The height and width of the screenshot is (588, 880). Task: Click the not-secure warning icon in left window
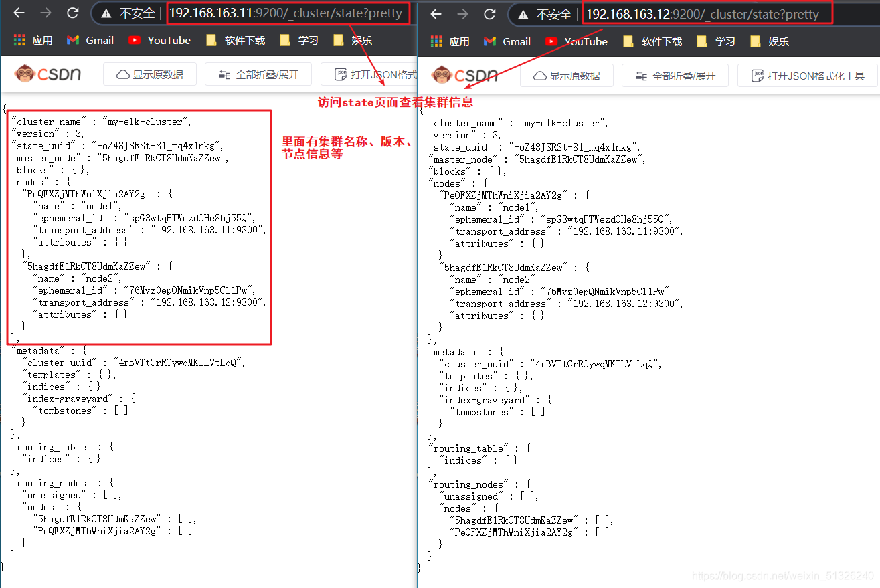pos(106,13)
